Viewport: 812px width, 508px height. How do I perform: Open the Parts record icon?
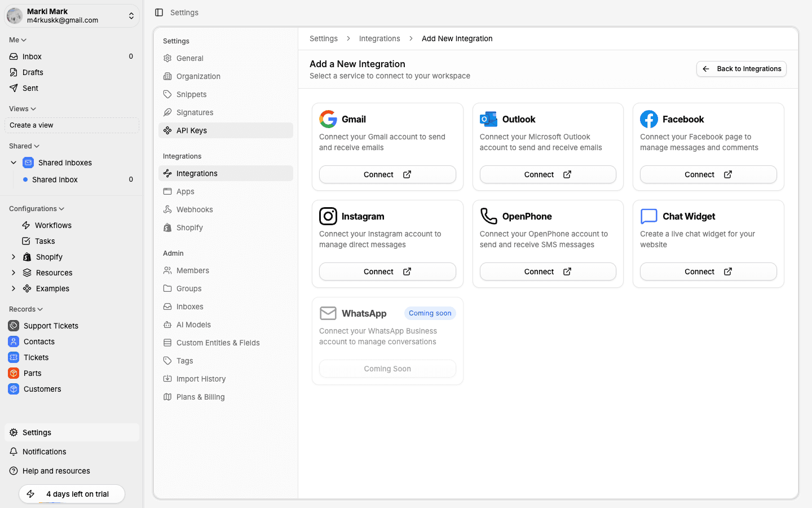pyautogui.click(x=14, y=373)
